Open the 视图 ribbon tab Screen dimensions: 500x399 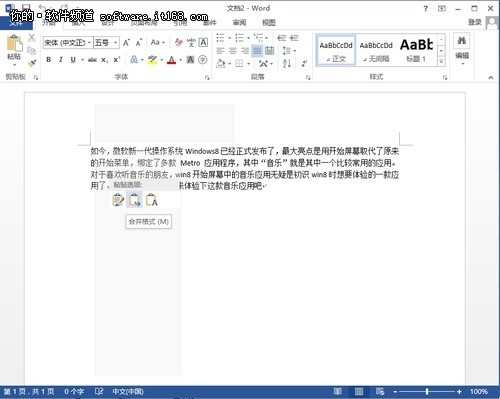coord(269,23)
